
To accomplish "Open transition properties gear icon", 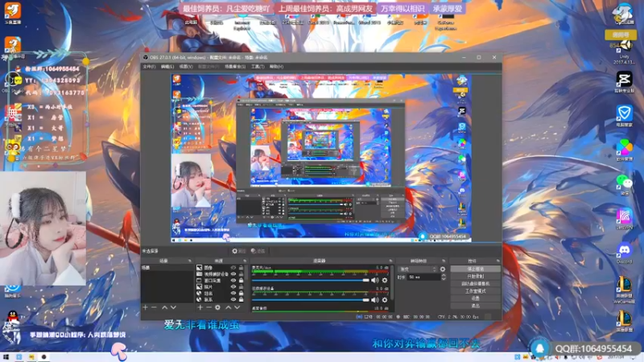I will click(443, 269).
